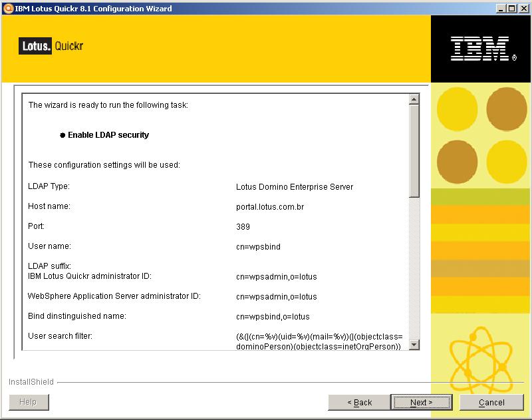532x420 pixels.
Task: Click the scroll down arrow in summary panel
Action: click(414, 345)
